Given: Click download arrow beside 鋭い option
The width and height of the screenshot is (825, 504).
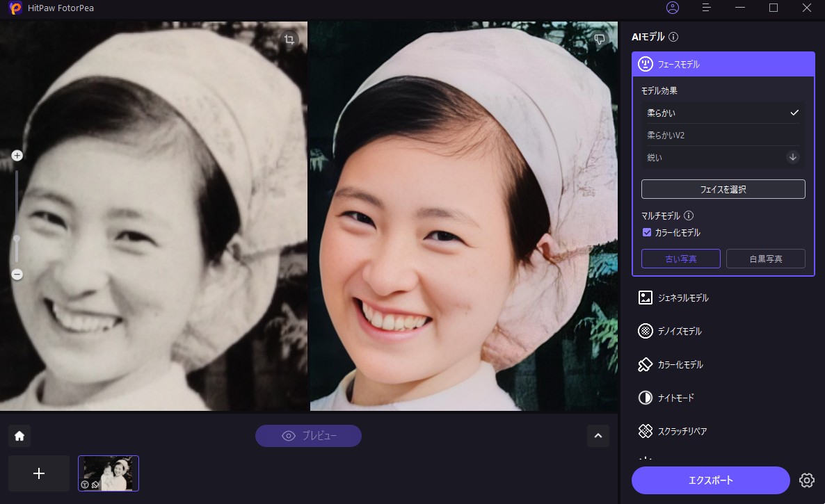Looking at the screenshot, I should tap(792, 157).
